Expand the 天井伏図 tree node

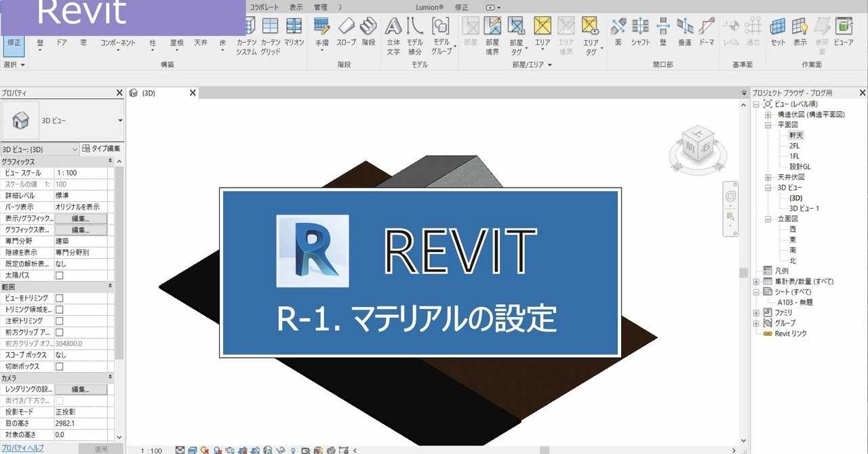coord(768,178)
